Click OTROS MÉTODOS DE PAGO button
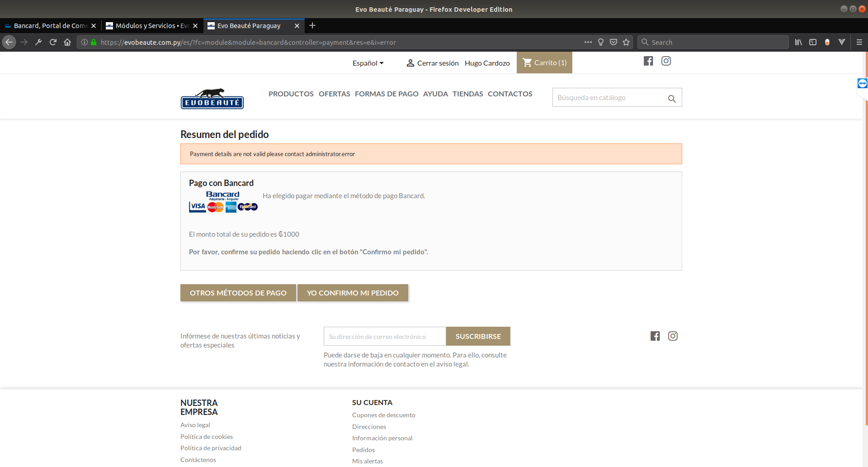This screenshot has height=467, width=868. (238, 293)
